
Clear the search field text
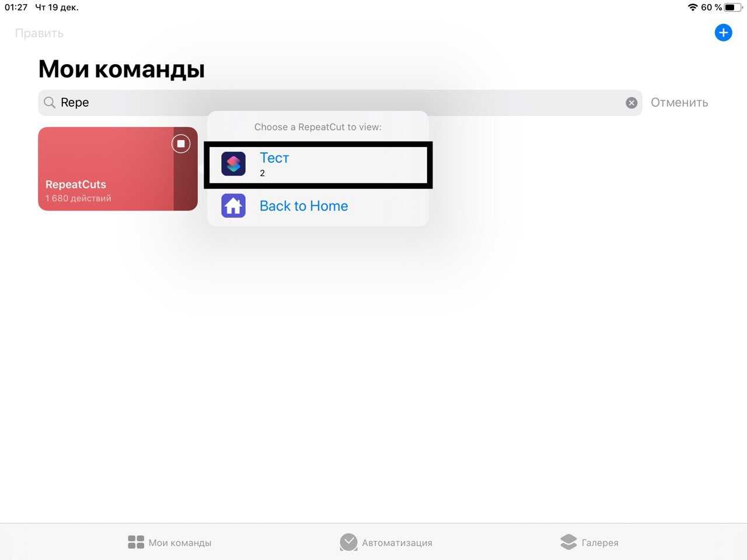pos(631,103)
